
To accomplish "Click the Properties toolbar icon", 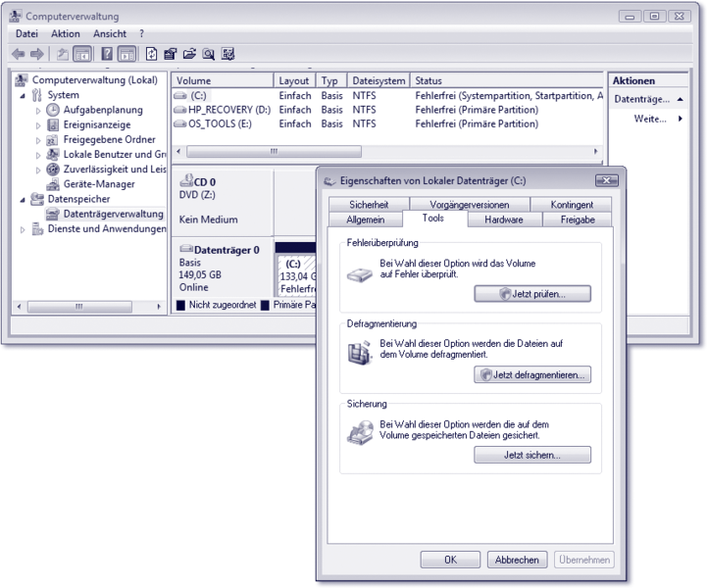I will point(170,55).
